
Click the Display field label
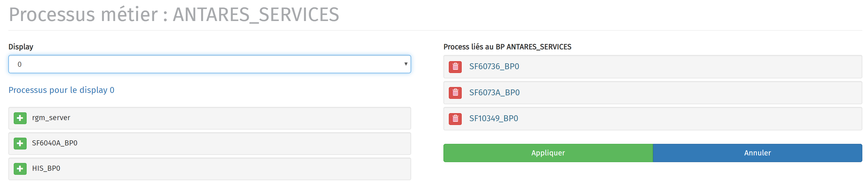coord(21,47)
